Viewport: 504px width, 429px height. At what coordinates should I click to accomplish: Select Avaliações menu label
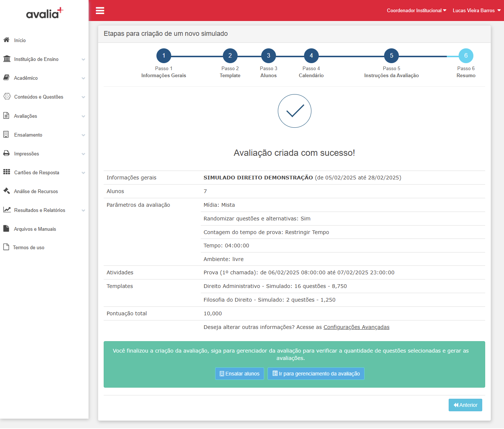point(25,116)
